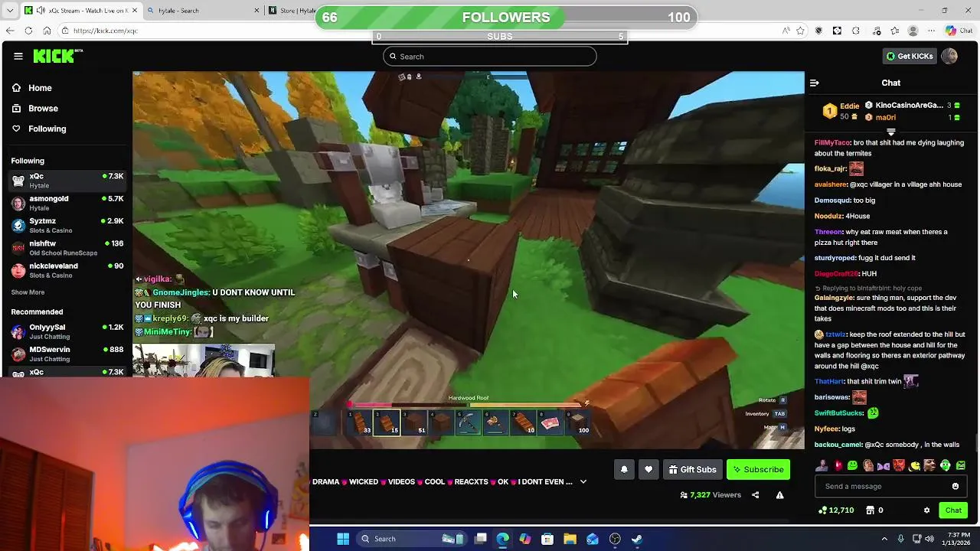980x551 pixels.
Task: Open asmongold channel in Following list
Action: [x=67, y=203]
